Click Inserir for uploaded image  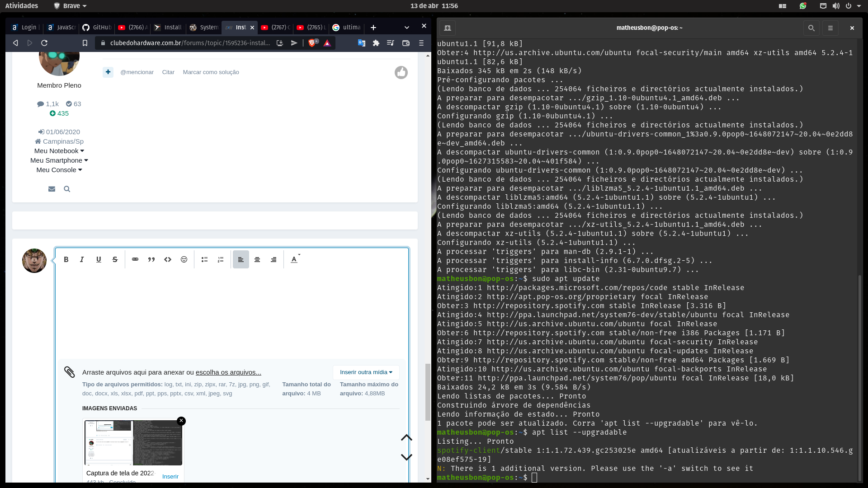(x=170, y=476)
